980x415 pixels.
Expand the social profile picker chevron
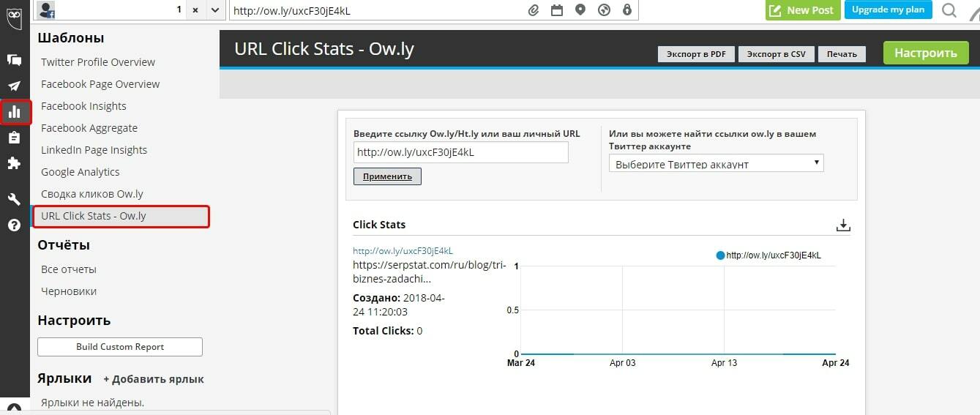[214, 10]
